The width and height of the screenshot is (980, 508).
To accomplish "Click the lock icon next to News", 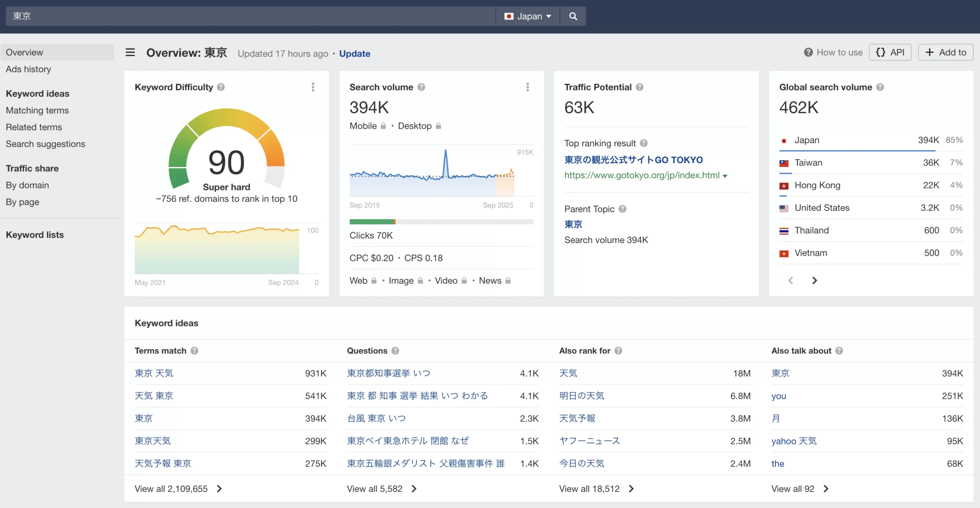I will click(508, 281).
